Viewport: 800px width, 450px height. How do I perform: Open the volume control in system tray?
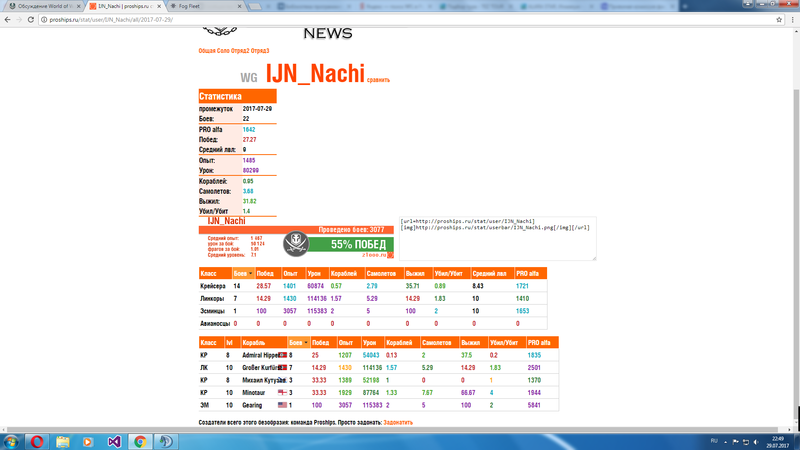click(756, 442)
